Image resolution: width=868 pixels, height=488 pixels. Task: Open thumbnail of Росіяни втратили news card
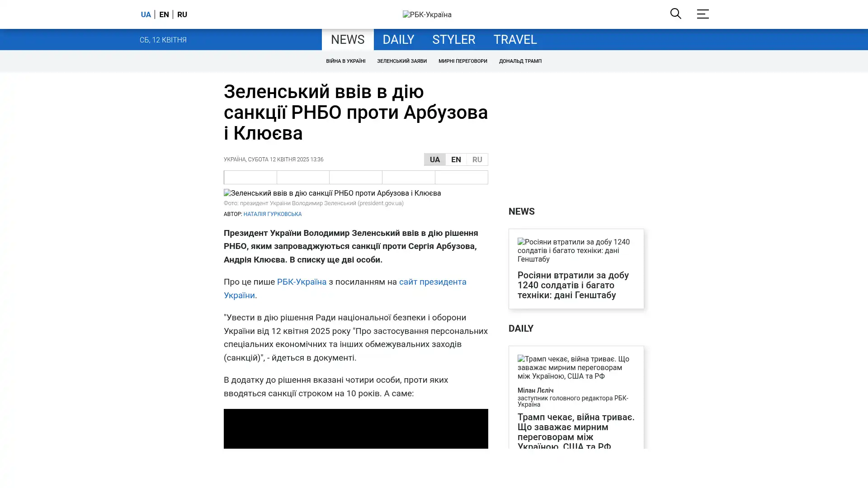point(576,250)
